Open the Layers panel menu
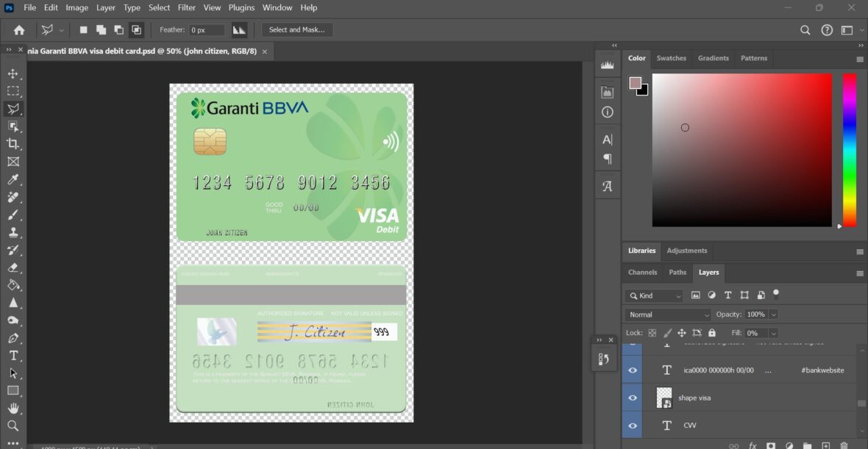 click(x=860, y=273)
